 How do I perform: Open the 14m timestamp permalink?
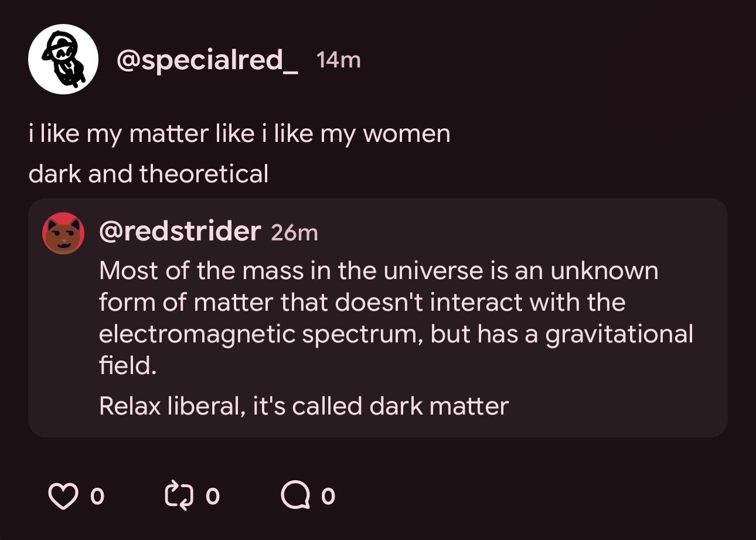[x=338, y=60]
